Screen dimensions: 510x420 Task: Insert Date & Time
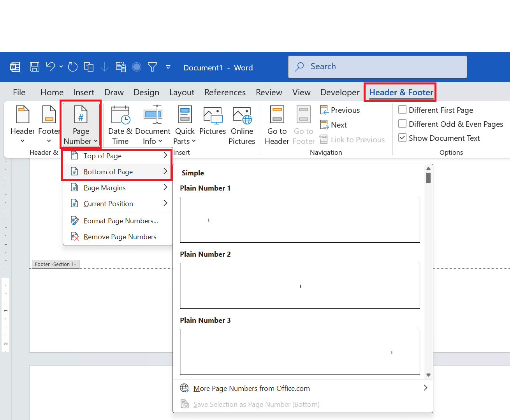pyautogui.click(x=120, y=124)
